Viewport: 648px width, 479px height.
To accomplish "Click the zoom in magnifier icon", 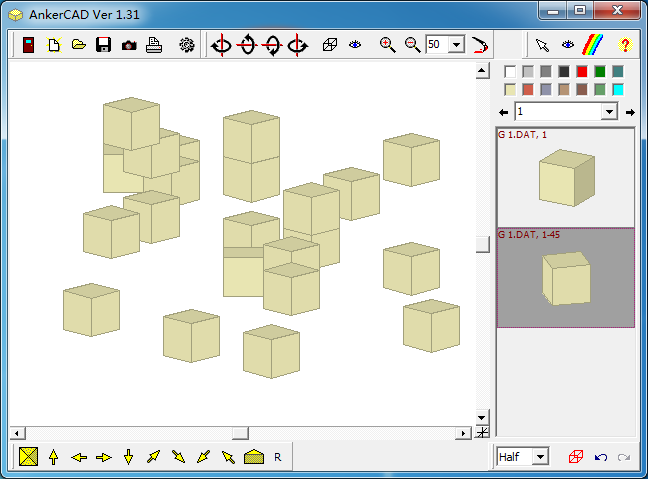I will (388, 45).
